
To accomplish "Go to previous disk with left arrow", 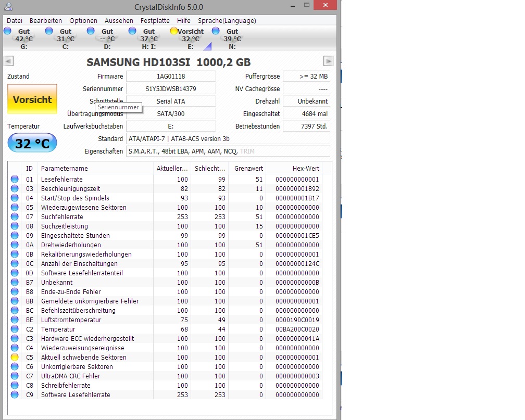I will [8, 61].
